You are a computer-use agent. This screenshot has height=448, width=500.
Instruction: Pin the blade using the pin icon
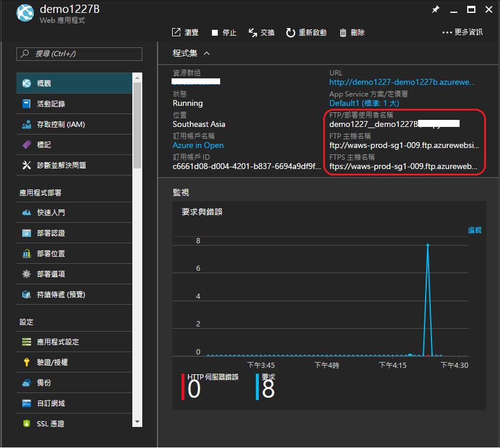coord(435,9)
